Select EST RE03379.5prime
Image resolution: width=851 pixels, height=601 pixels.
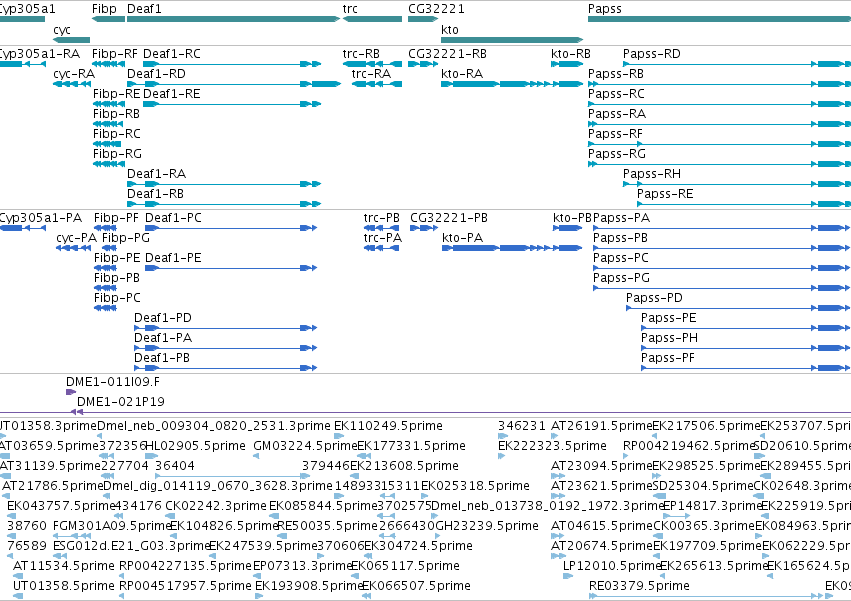click(x=706, y=596)
